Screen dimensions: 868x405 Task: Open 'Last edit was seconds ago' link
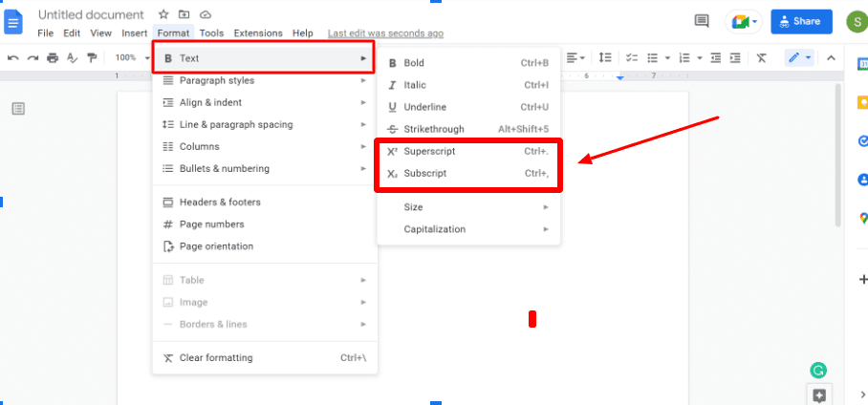coord(385,33)
